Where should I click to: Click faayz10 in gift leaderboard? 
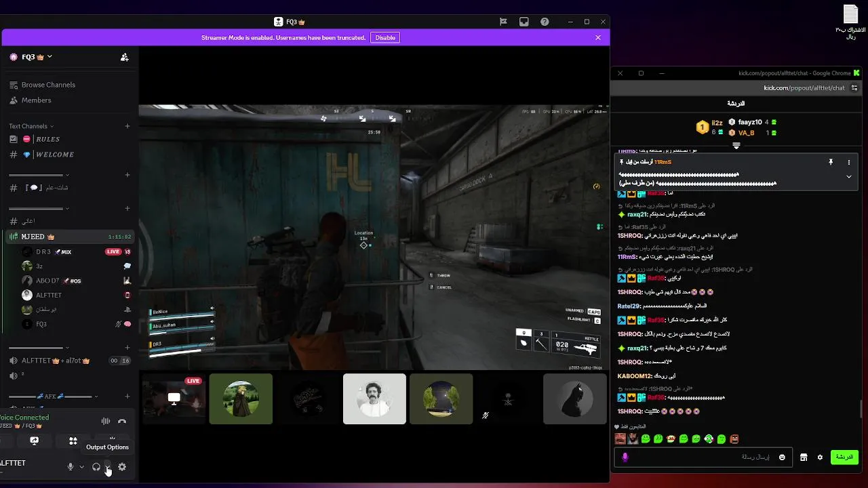750,122
